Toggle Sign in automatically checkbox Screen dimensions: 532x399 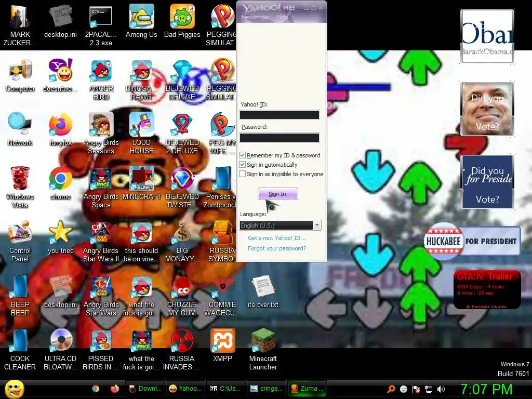tap(242, 165)
